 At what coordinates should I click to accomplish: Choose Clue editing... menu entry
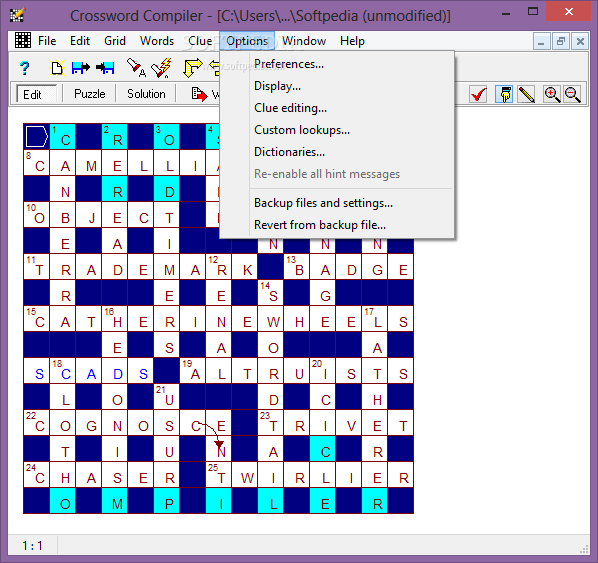pos(337,108)
